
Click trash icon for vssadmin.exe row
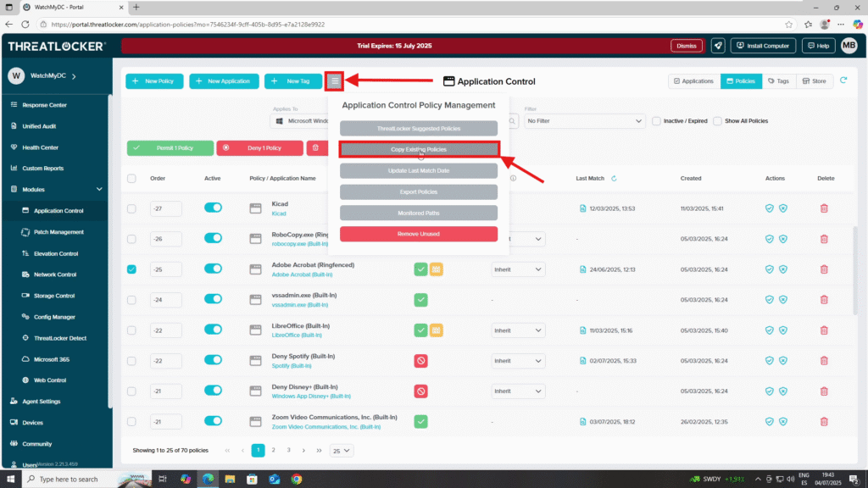[x=824, y=300]
